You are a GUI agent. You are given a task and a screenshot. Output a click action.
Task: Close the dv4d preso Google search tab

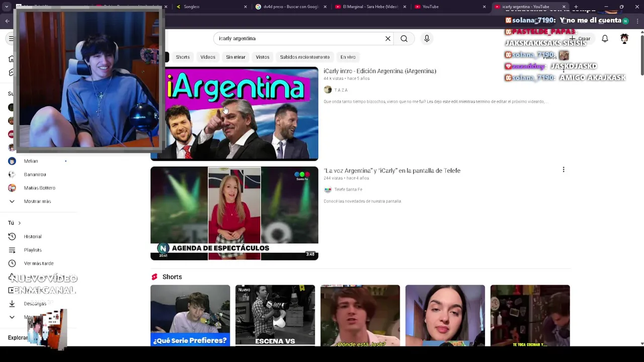point(325,7)
